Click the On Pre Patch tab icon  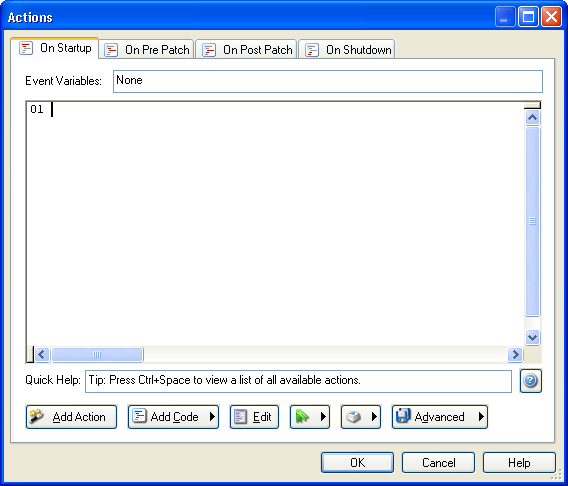(x=111, y=50)
